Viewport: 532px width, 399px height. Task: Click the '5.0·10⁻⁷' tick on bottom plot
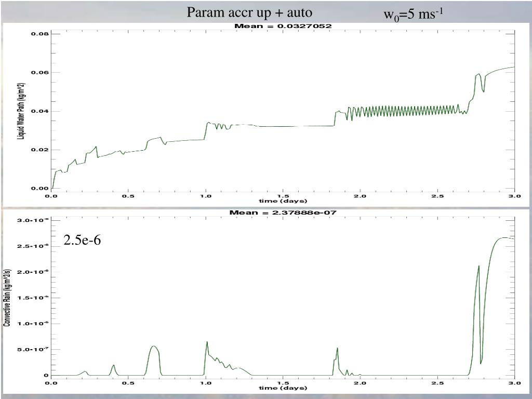(x=33, y=349)
